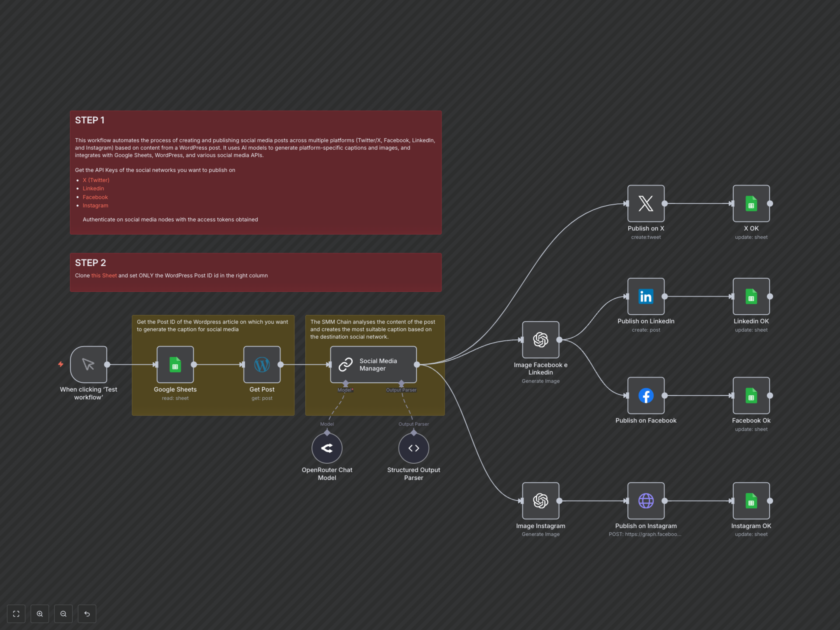Open the X (Twitter) API link
The height and width of the screenshot is (630, 840).
[96, 180]
